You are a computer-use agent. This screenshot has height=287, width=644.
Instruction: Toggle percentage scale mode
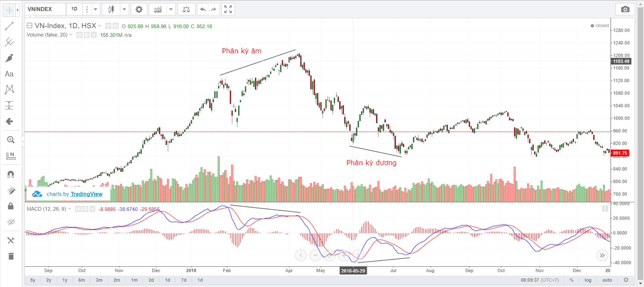click(572, 280)
